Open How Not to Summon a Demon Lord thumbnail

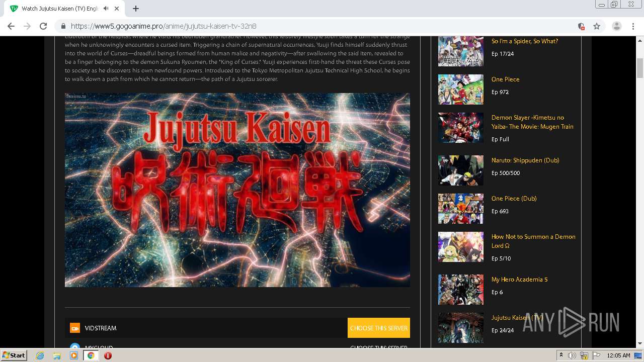tap(460, 247)
